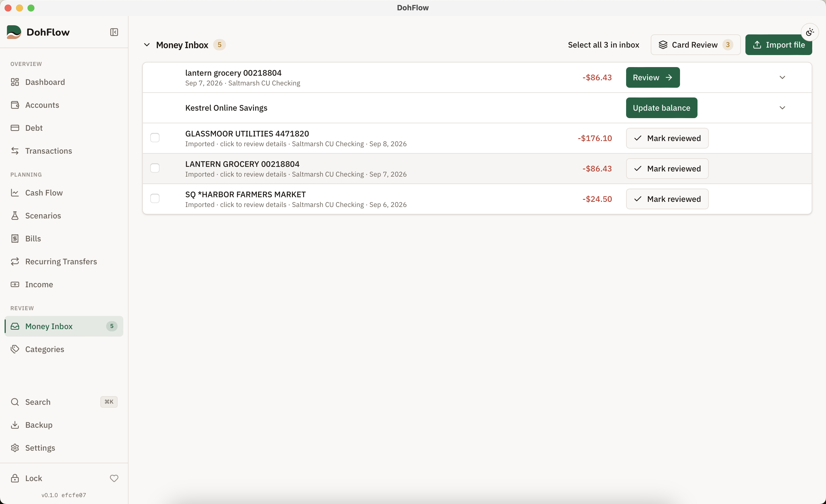Click Review for lantern grocery
The height and width of the screenshot is (504, 826).
coord(653,77)
